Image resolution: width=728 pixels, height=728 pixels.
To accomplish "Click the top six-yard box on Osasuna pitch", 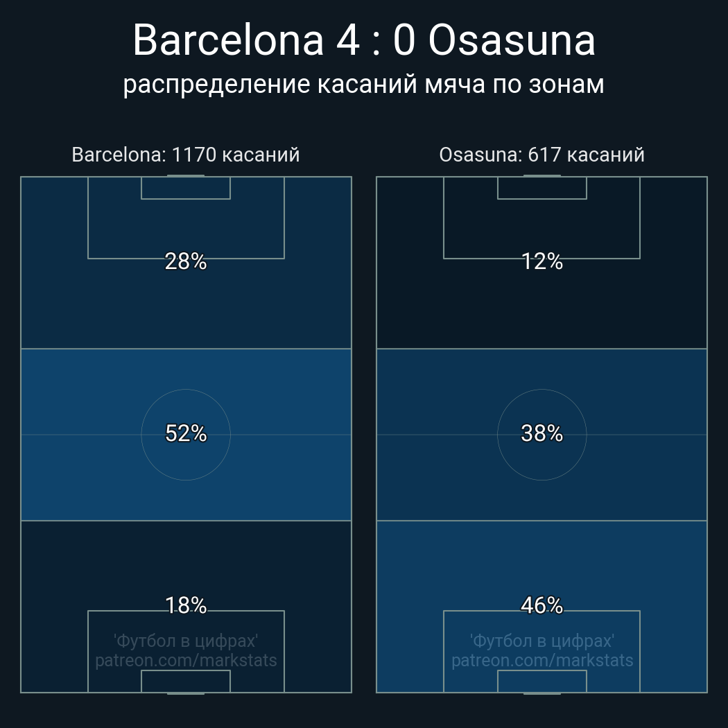I will (x=541, y=188).
